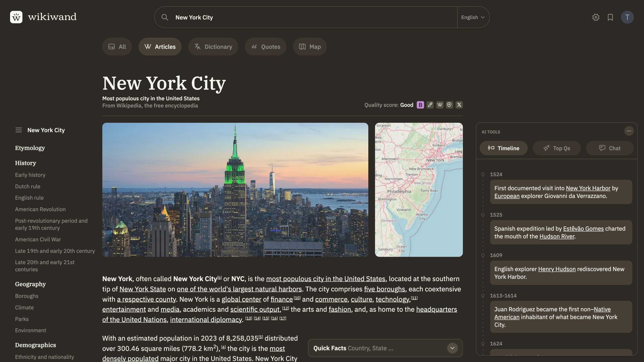Click the Wikiwand logo icon
The width and height of the screenshot is (644, 362).
[16, 17]
